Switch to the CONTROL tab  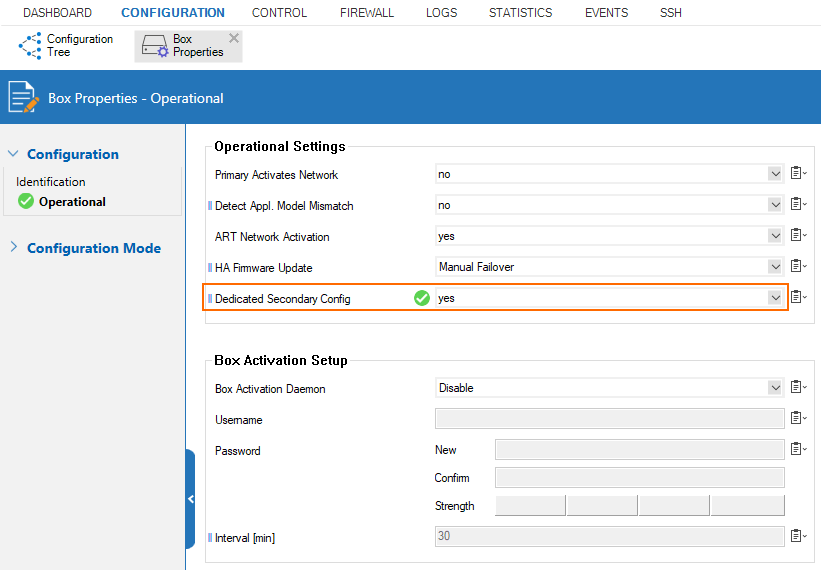[279, 13]
